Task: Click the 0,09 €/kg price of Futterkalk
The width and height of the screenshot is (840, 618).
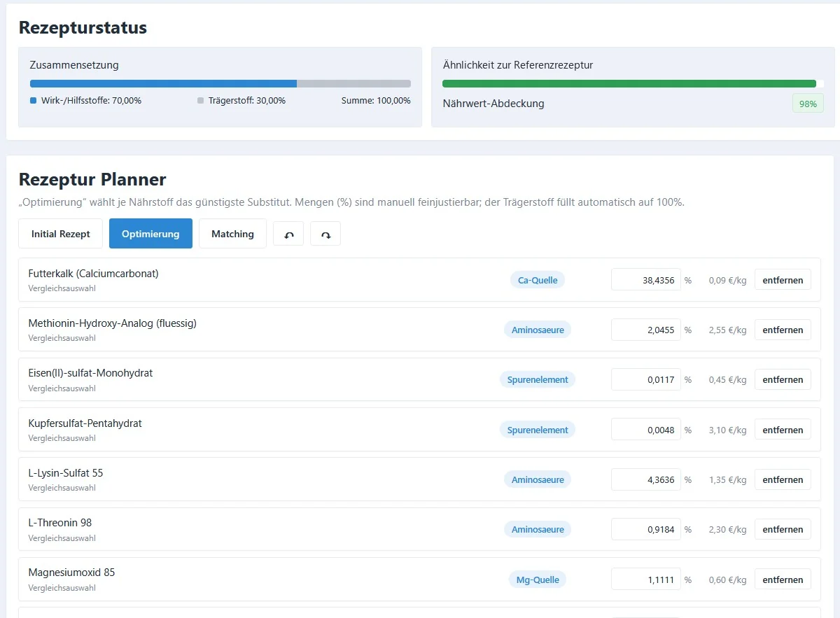Action: tap(727, 280)
